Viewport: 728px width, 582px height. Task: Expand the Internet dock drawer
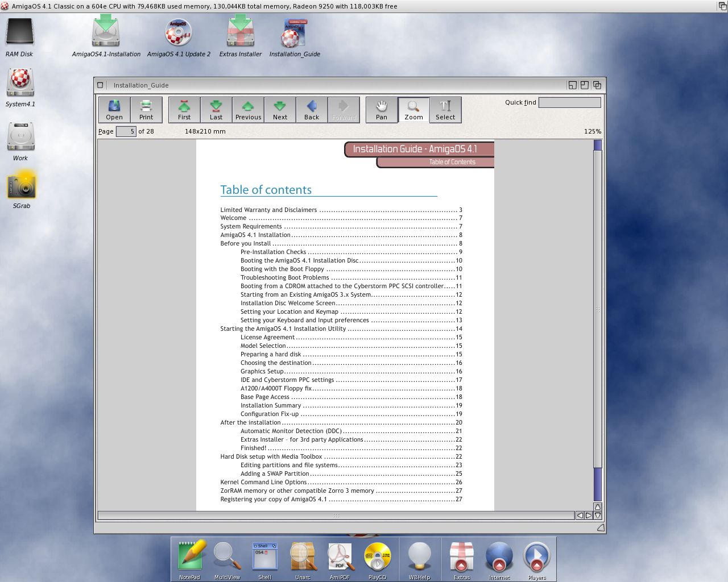pos(499,560)
